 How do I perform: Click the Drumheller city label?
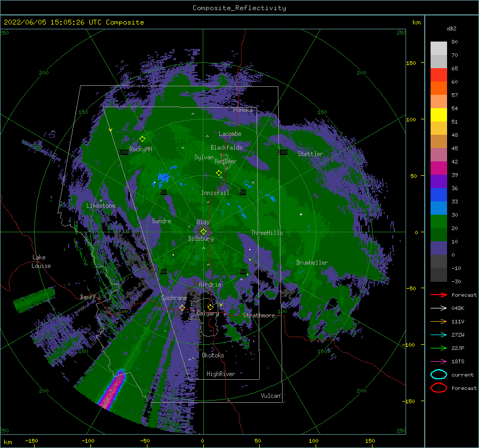pos(312,263)
